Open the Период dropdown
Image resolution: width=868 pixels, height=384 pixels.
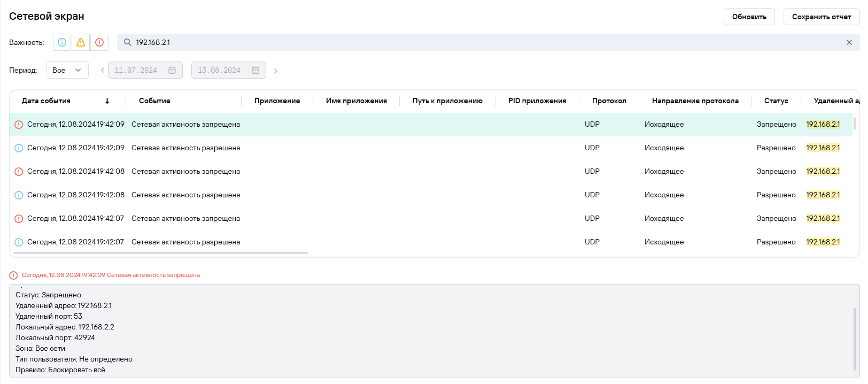67,70
